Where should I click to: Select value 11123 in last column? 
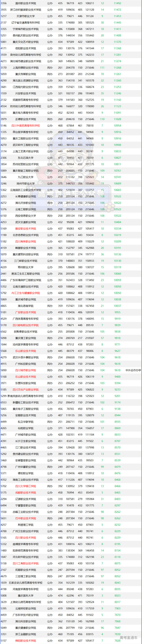click(117, 106)
